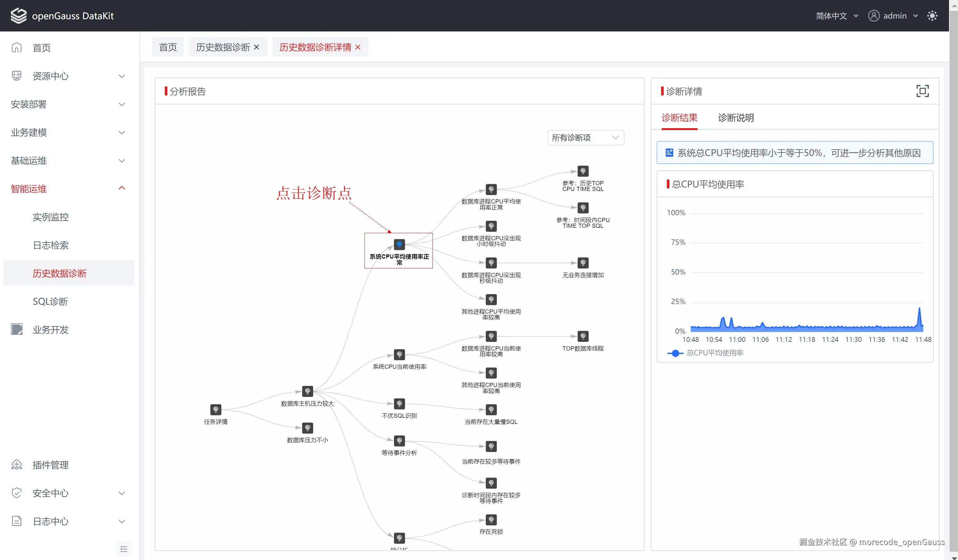Open the 所有诊断项 filter dropdown

[x=585, y=137]
